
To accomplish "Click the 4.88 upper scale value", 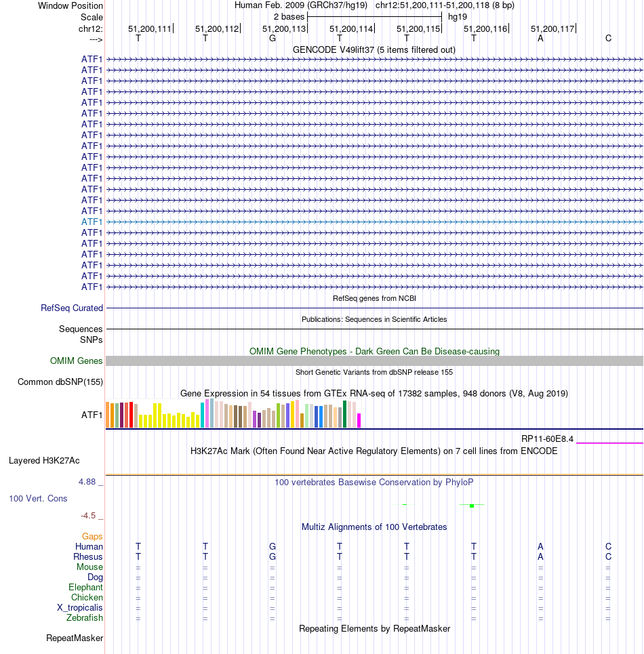I will click(x=87, y=482).
